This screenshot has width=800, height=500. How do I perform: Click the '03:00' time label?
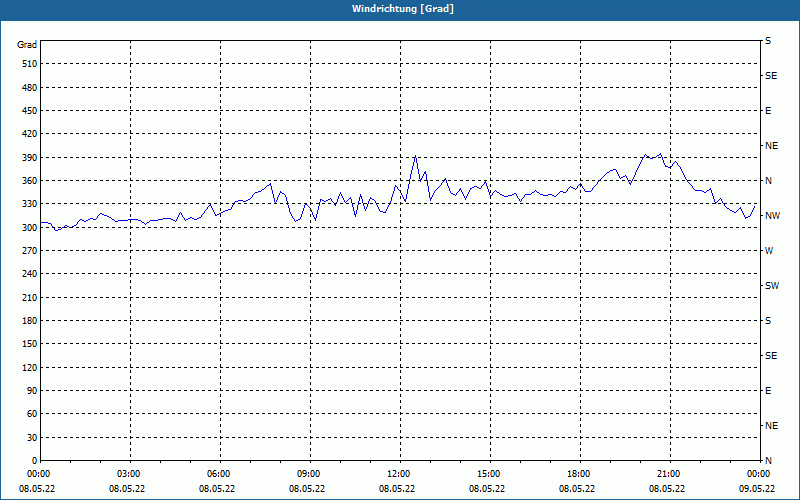129,474
